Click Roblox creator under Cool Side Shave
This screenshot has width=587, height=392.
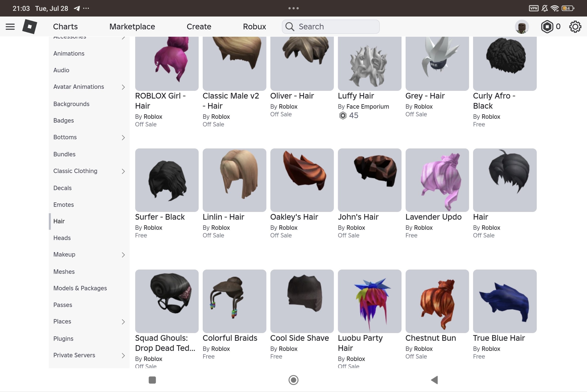[288, 349]
